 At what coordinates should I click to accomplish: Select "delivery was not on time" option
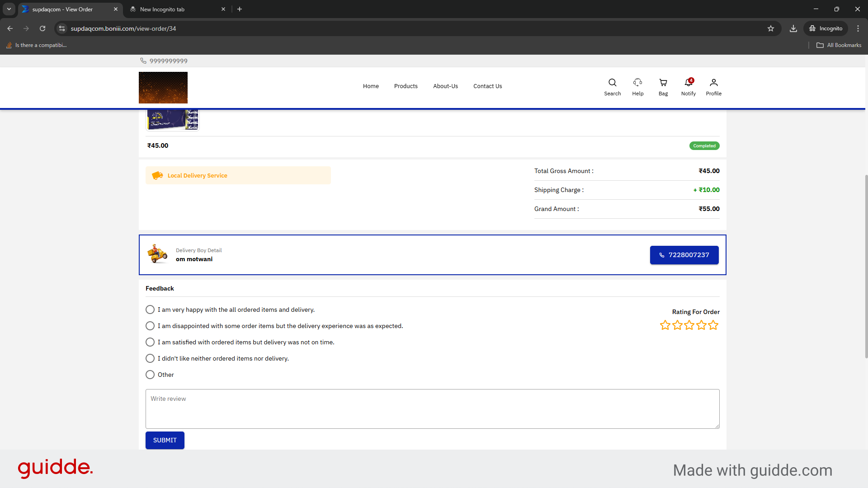150,342
